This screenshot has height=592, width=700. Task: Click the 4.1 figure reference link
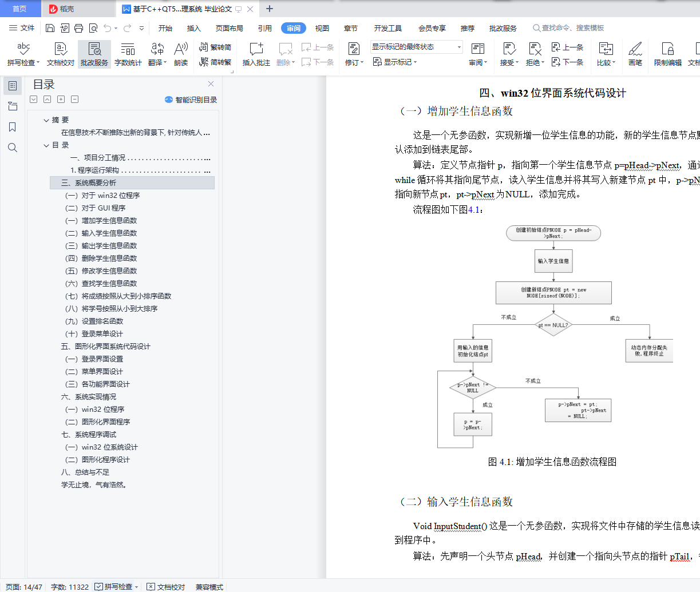474,210
